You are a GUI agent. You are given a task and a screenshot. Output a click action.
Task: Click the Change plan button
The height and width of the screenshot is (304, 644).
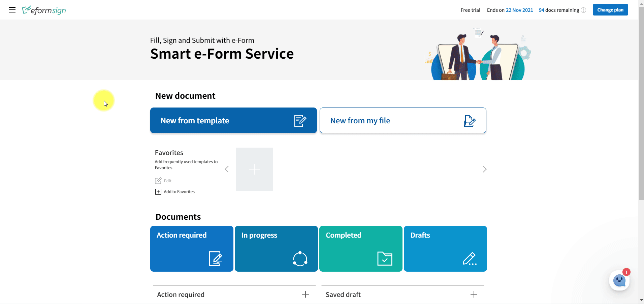point(610,10)
